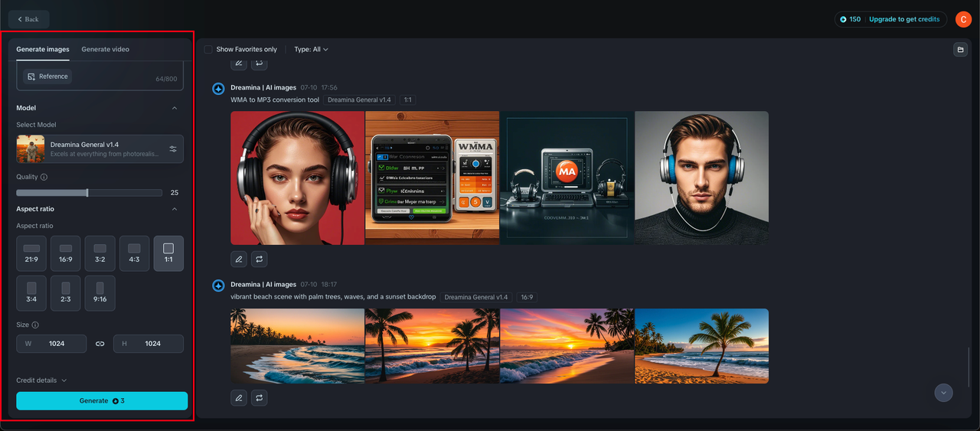Viewport: 980px width, 431px height.
Task: Click the WMA to MP3 conversion tool prompt
Action: click(x=275, y=100)
